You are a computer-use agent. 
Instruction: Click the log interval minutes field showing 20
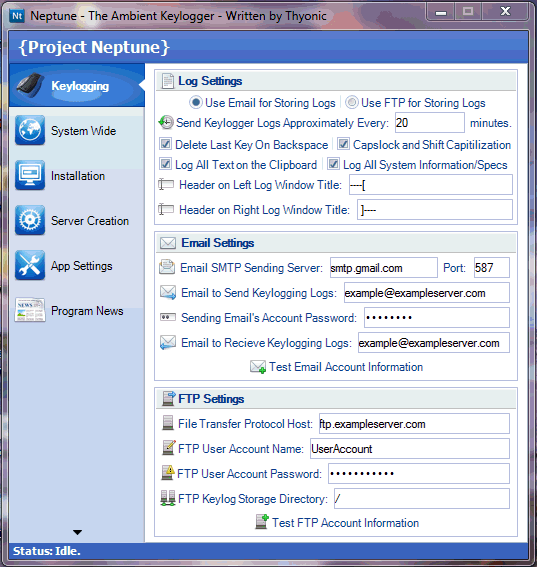click(430, 123)
